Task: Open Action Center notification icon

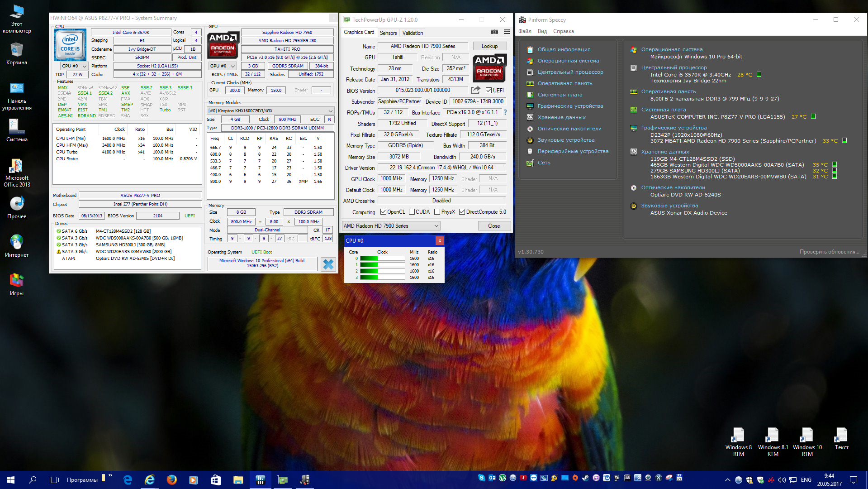Action: (x=854, y=479)
